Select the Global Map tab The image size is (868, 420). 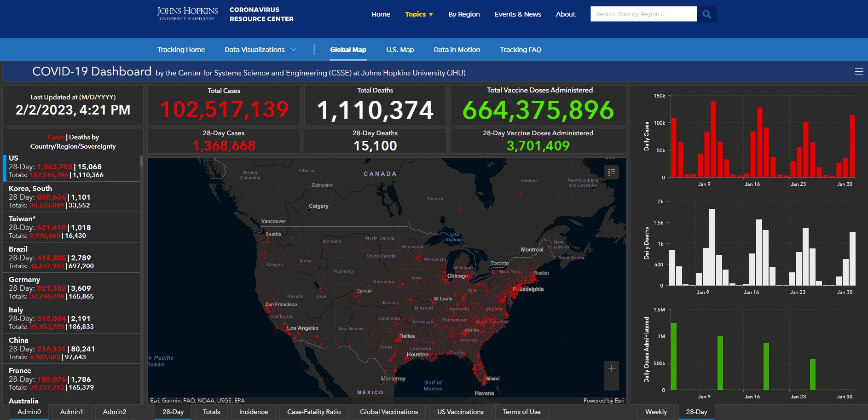click(348, 50)
